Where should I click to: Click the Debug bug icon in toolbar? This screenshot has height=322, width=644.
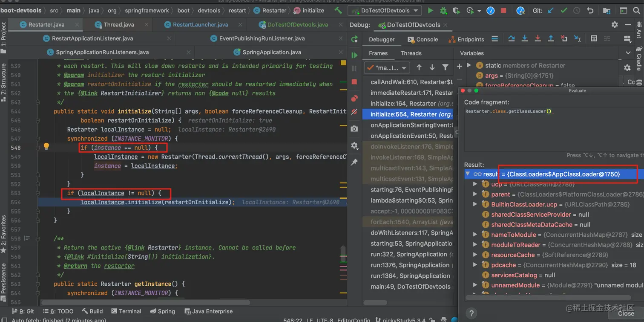click(x=443, y=10)
